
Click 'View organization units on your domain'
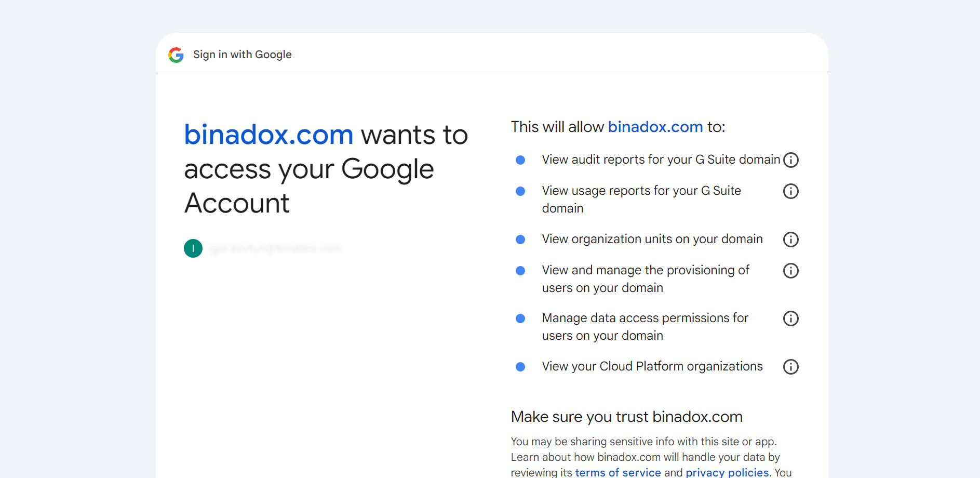(652, 239)
